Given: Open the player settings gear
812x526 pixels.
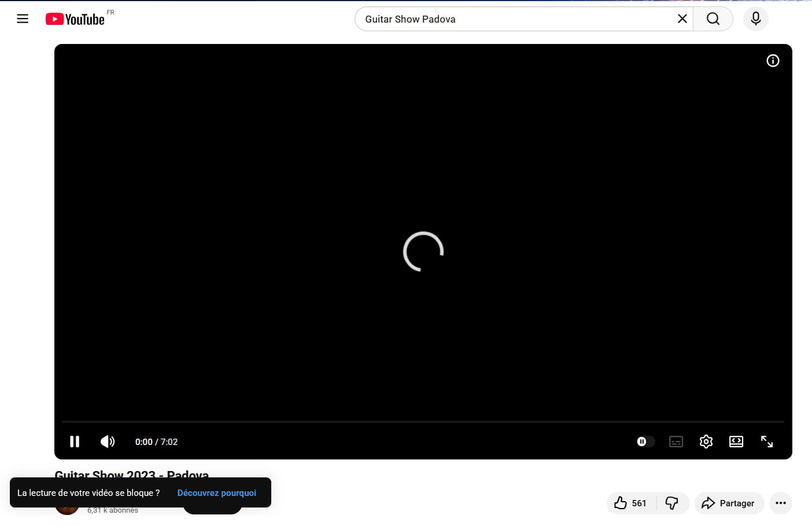Looking at the screenshot, I should pyautogui.click(x=706, y=442).
